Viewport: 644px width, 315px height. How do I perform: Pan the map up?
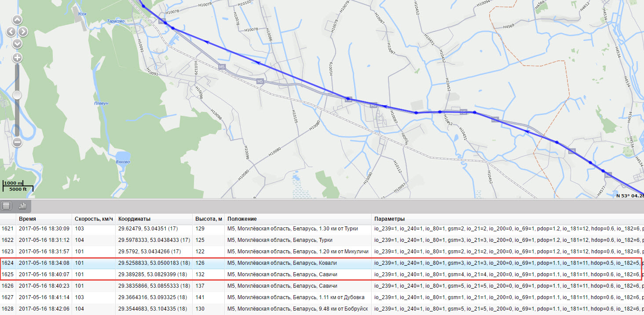point(17,20)
